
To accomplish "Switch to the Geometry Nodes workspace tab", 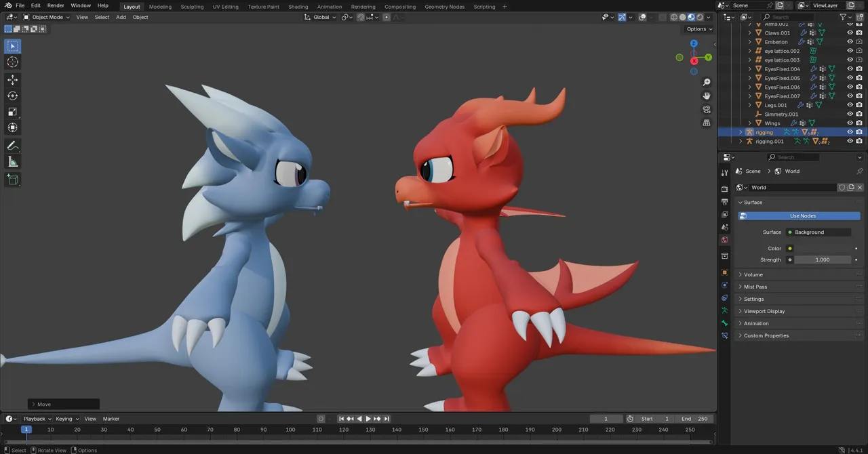I will point(445,6).
